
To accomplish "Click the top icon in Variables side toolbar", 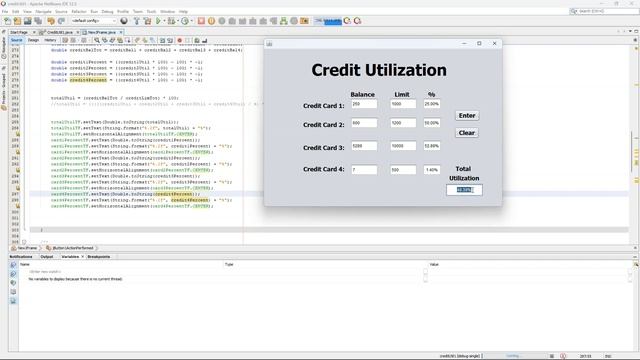I will tap(13, 265).
